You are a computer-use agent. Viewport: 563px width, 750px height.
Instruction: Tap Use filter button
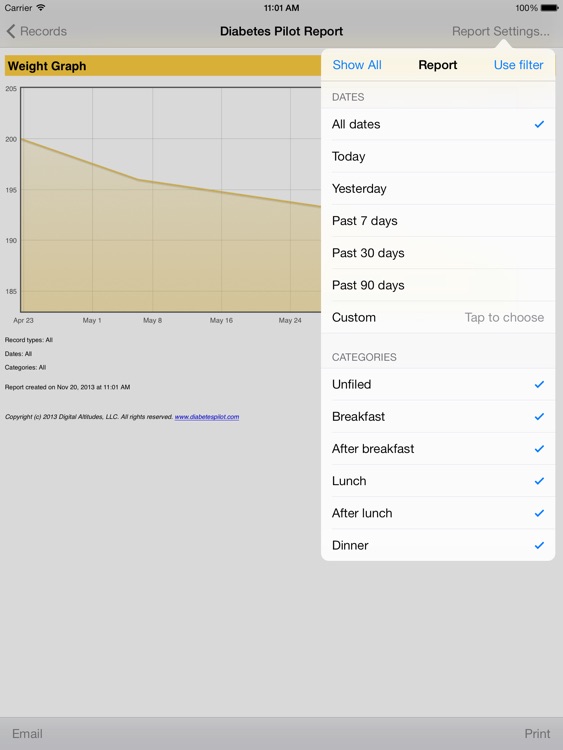coord(519,65)
